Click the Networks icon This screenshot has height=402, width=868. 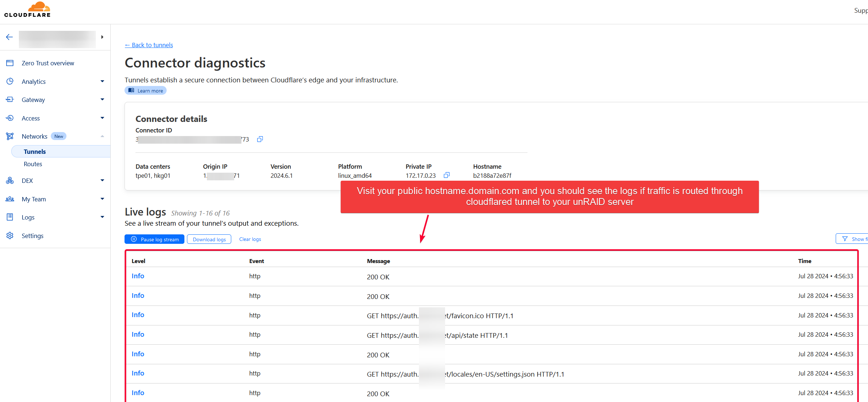click(x=10, y=136)
